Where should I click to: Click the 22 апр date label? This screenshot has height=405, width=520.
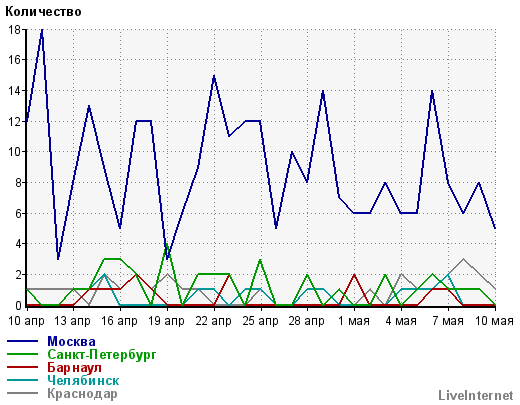[x=213, y=321]
